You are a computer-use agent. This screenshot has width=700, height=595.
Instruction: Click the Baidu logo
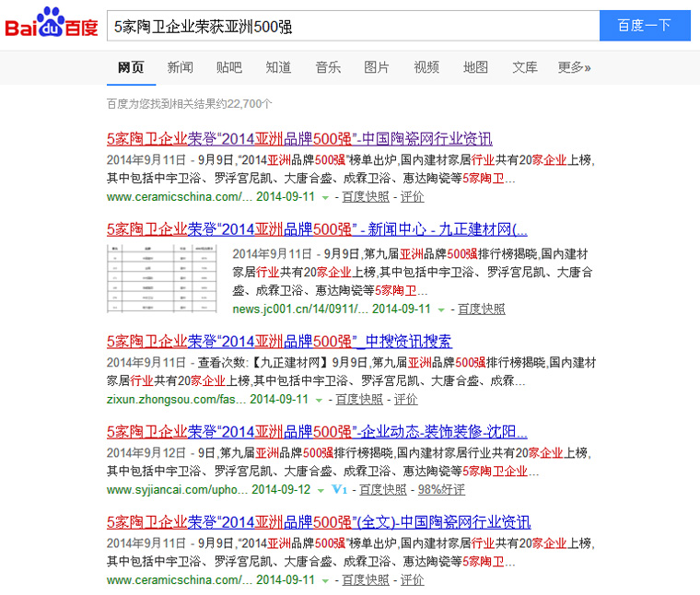[x=52, y=22]
